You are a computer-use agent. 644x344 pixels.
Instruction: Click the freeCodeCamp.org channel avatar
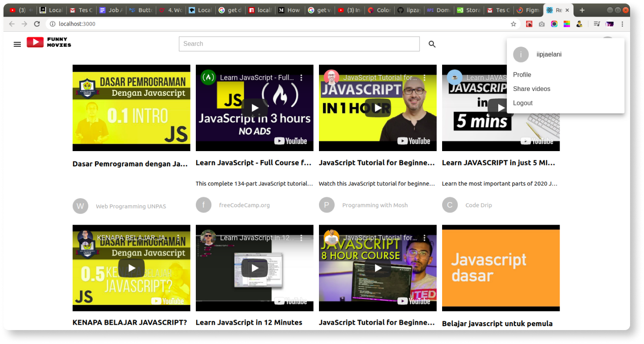[204, 205]
